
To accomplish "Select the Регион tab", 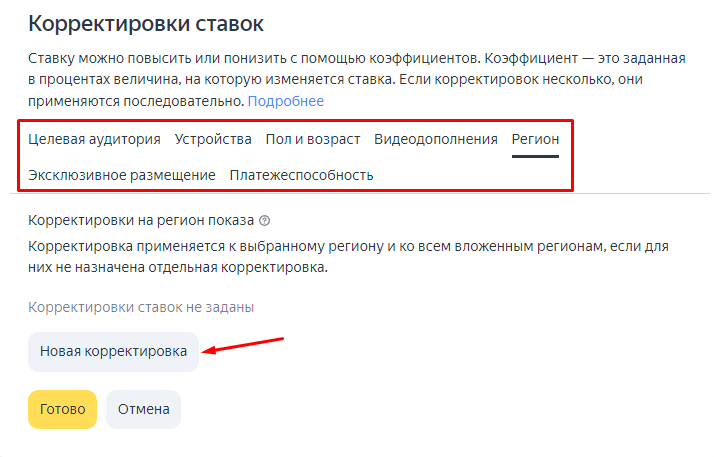I will 535,139.
